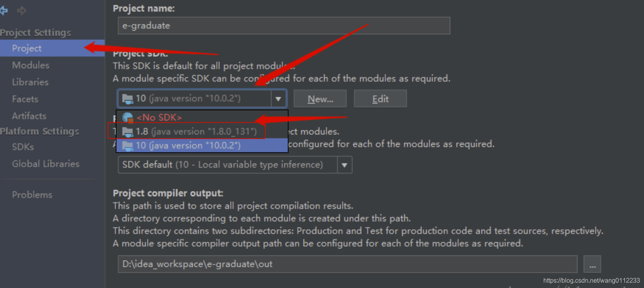Open the Project SDK dropdown
644x288 pixels.
pyautogui.click(x=278, y=98)
